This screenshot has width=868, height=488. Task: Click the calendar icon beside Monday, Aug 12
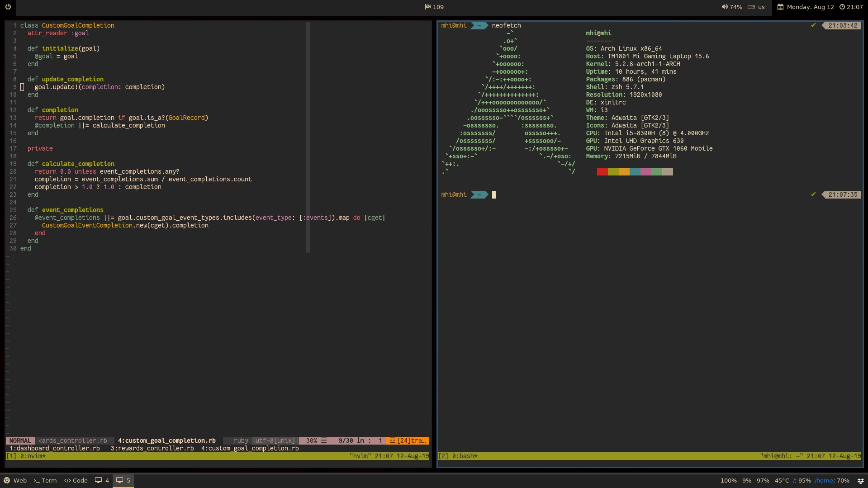pos(780,7)
